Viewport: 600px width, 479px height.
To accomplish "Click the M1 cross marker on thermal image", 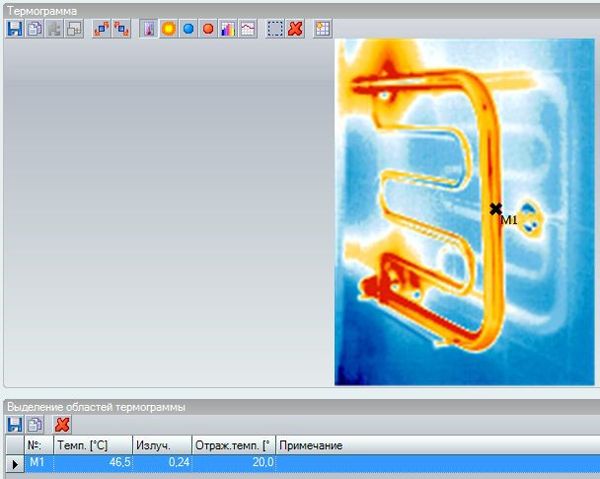I will tap(496, 208).
